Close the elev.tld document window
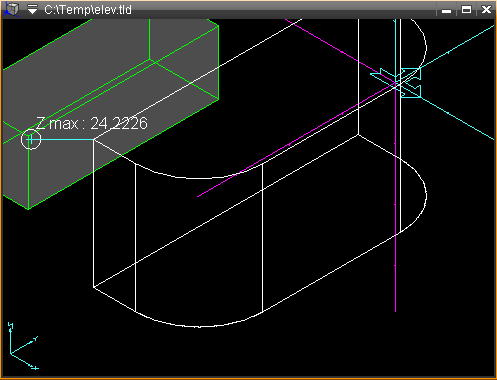This screenshot has width=497, height=380. pos(486,10)
